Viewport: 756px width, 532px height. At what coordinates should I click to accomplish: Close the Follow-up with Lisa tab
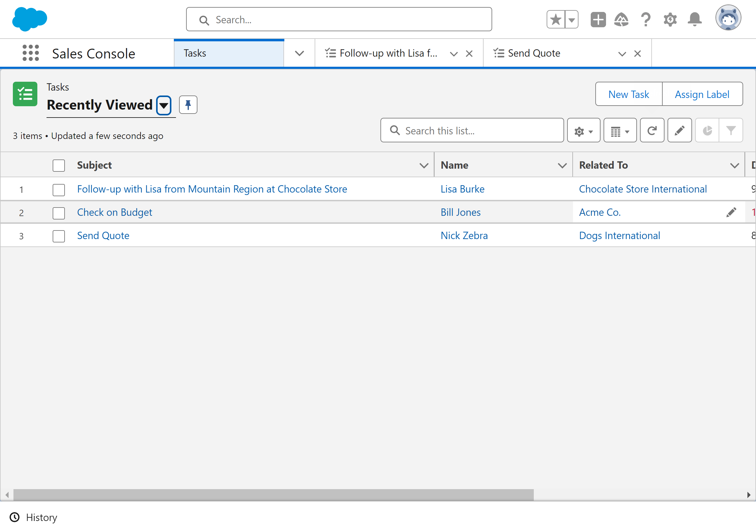coord(469,53)
